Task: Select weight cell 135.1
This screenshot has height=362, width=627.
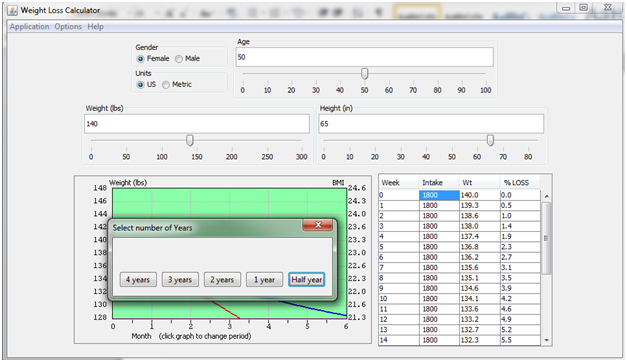Action: click(x=479, y=278)
